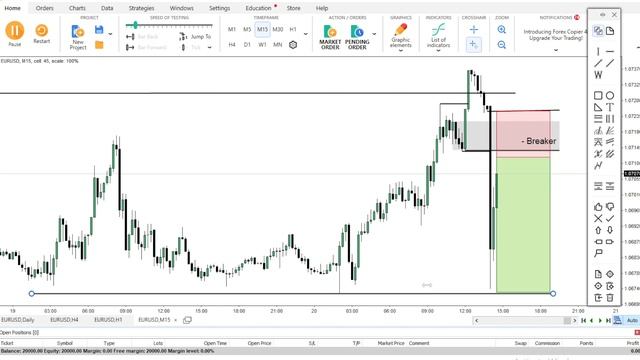The width and height of the screenshot is (640, 360).
Task: Expand the timeframe section dropdown arrow
Action: pyautogui.click(x=306, y=34)
